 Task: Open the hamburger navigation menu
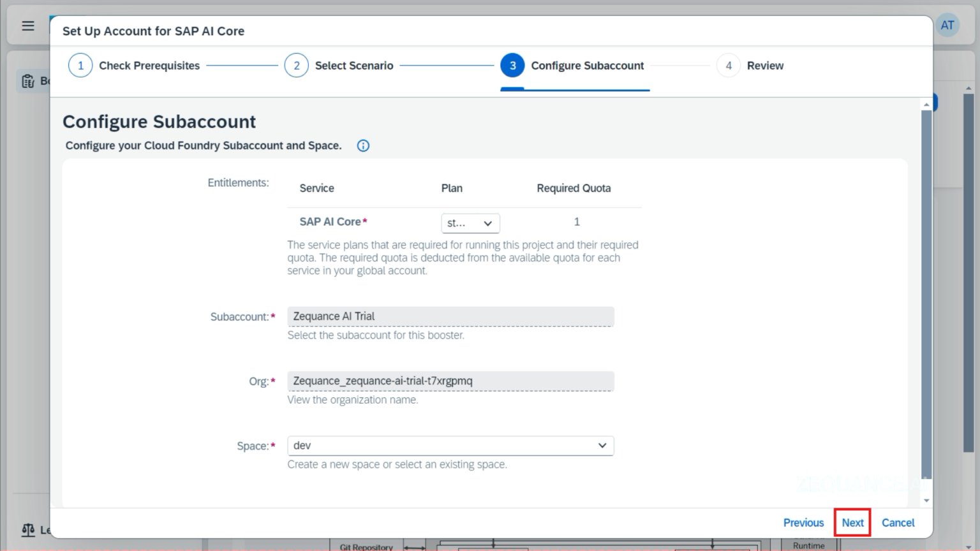tap(27, 26)
